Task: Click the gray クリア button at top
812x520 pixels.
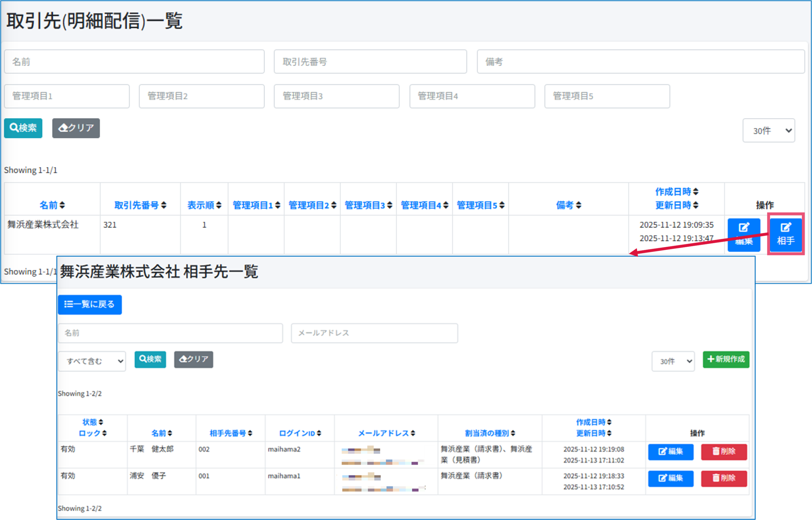Action: coord(76,128)
